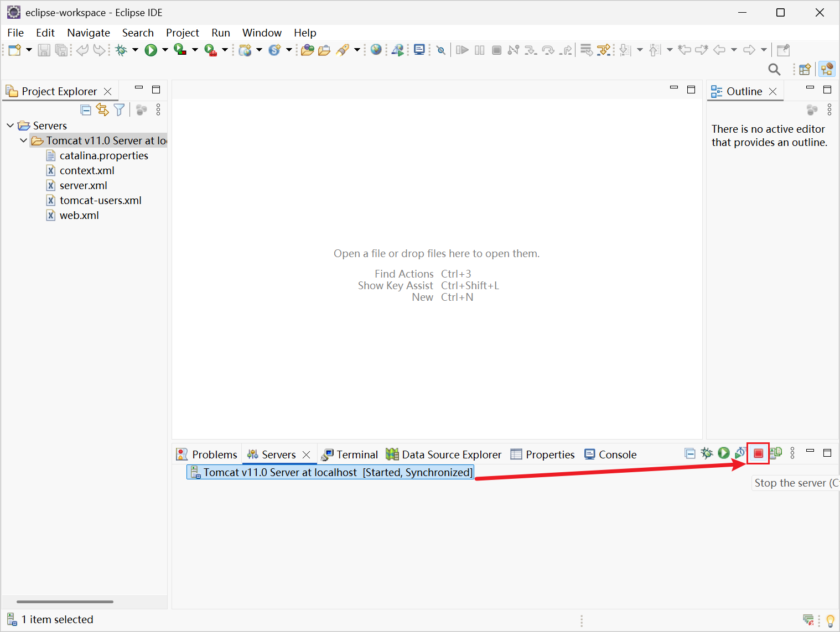The width and height of the screenshot is (840, 632).
Task: Click Publish to the server icon
Action: [776, 453]
